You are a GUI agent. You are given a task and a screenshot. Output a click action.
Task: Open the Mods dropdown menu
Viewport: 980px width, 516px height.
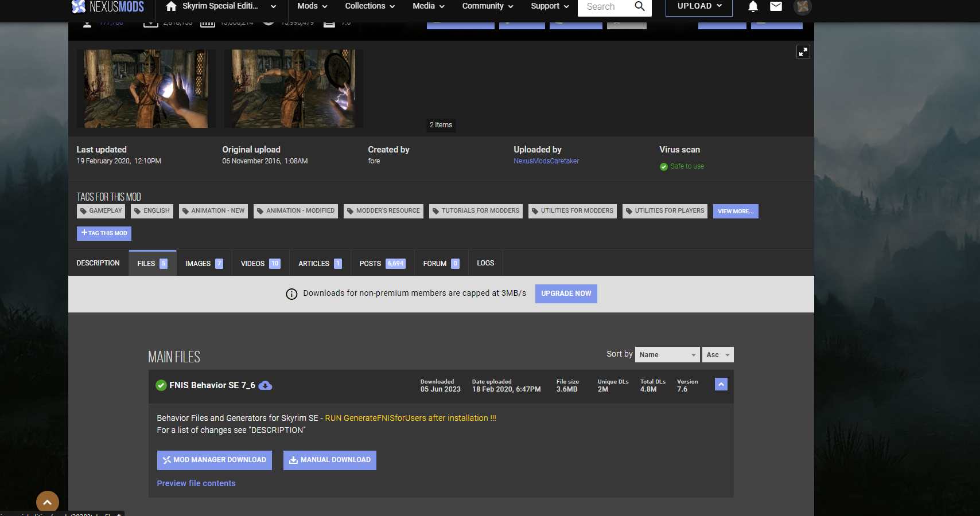312,6
